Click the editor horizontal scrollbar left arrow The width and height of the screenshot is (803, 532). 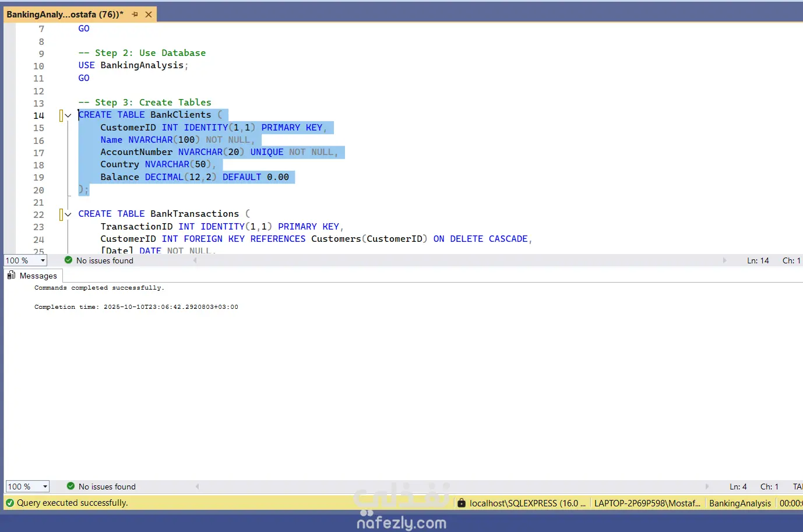(195, 260)
